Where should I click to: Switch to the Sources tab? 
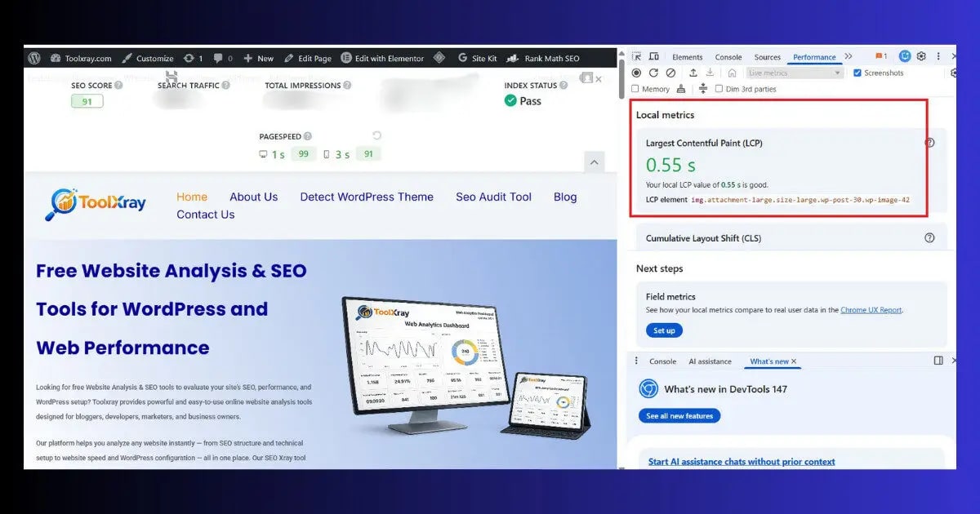768,57
